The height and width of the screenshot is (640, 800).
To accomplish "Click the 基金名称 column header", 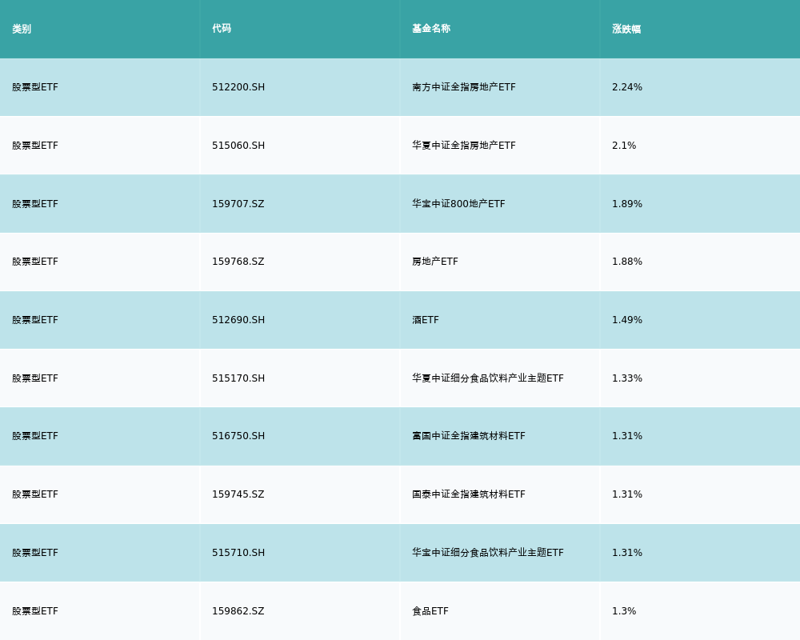I will pyautogui.click(x=431, y=29).
